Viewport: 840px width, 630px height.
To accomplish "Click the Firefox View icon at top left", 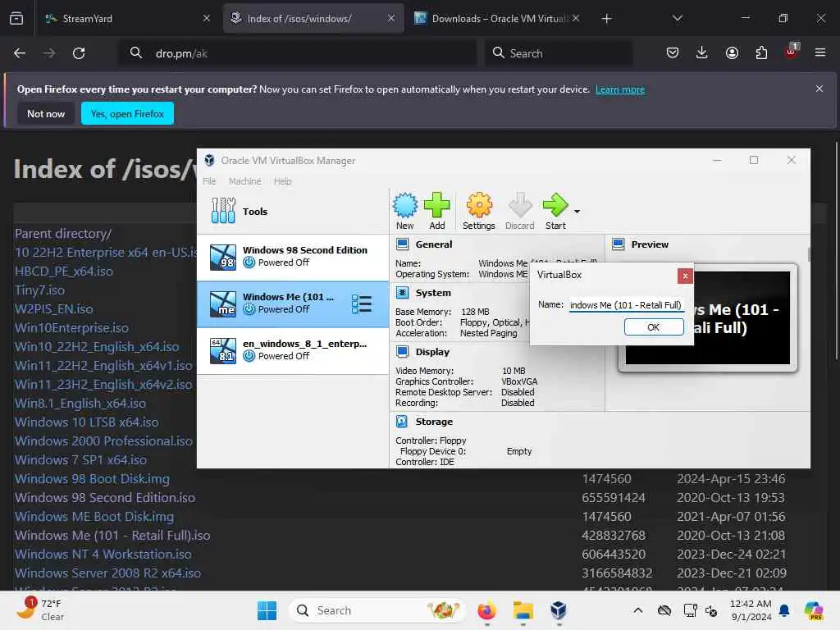I will tap(16, 18).
